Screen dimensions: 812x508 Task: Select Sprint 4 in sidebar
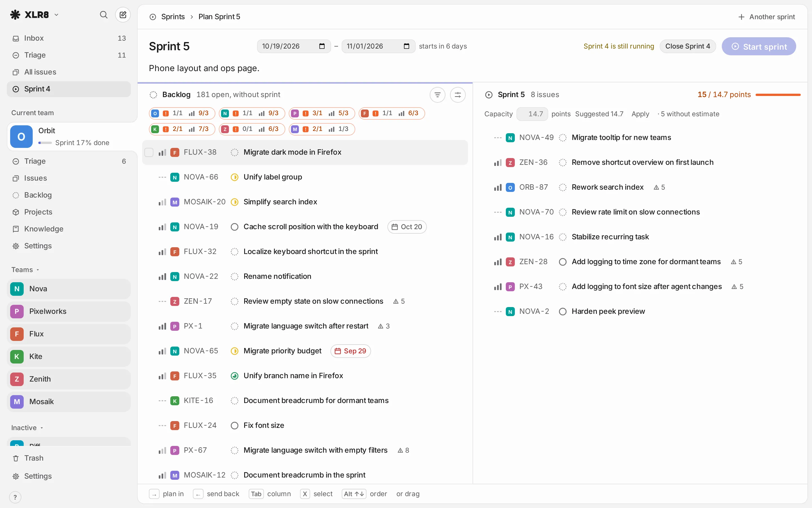coord(69,89)
